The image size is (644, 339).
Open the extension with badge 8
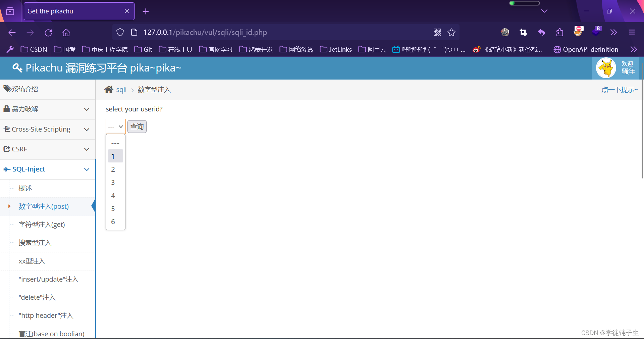point(596,31)
